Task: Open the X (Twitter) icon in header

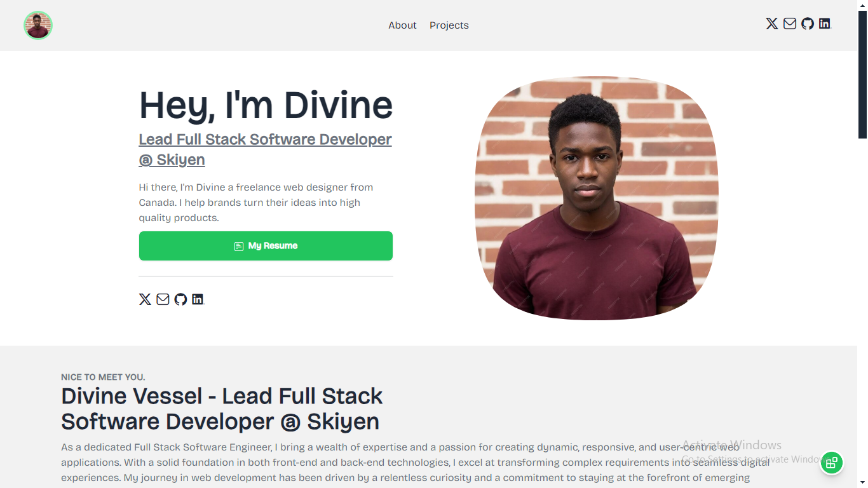Action: point(771,24)
